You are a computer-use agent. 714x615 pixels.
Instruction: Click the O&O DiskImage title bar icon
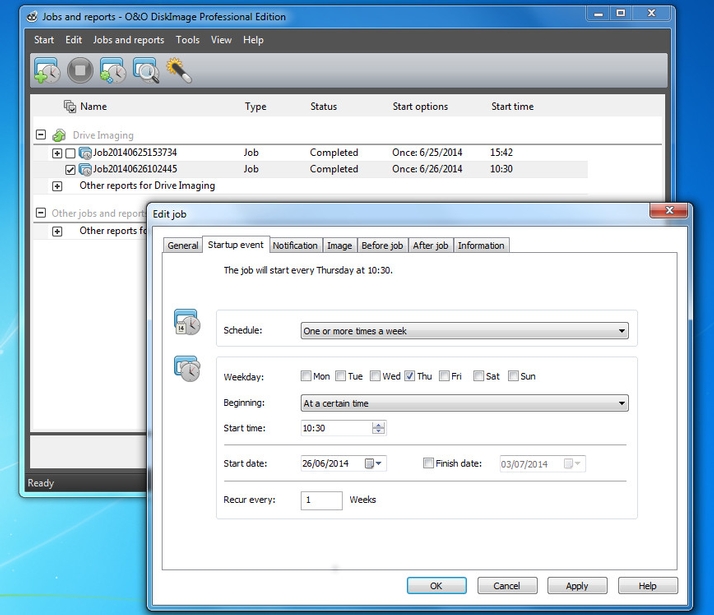(31, 17)
